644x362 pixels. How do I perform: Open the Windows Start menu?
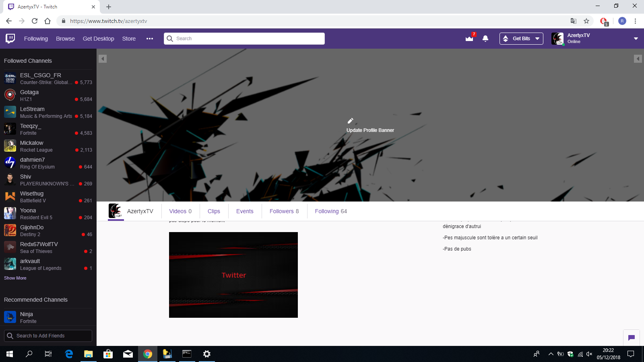click(10, 354)
